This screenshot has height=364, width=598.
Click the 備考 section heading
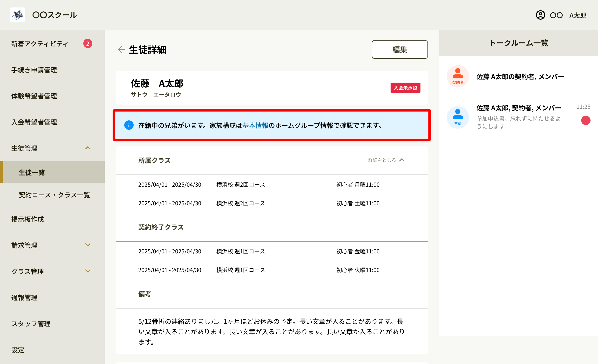[x=145, y=294]
